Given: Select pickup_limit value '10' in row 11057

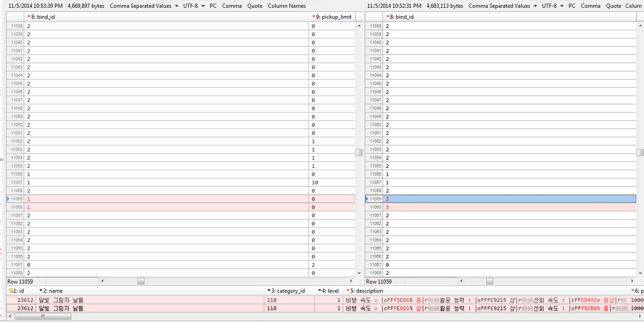Looking at the screenshot, I should (x=315, y=182).
